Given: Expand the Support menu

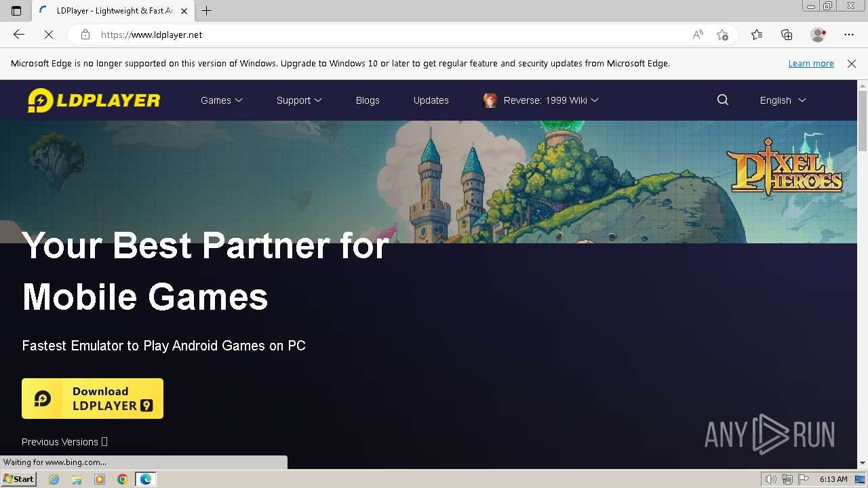Looking at the screenshot, I should [299, 100].
